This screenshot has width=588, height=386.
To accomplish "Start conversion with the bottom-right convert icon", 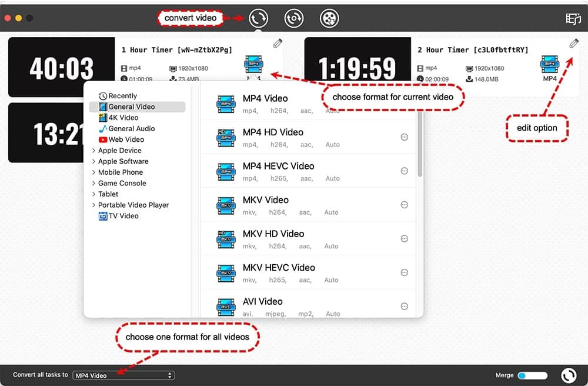I will click(568, 375).
